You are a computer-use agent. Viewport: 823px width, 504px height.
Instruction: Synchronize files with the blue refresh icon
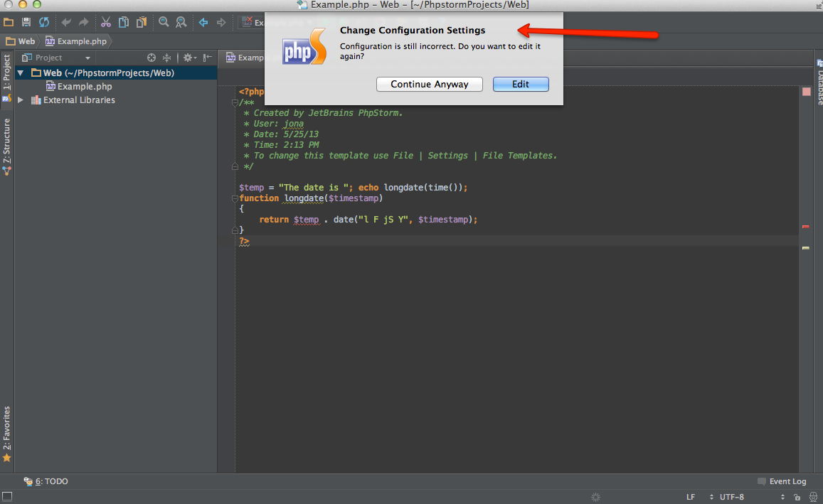click(44, 22)
